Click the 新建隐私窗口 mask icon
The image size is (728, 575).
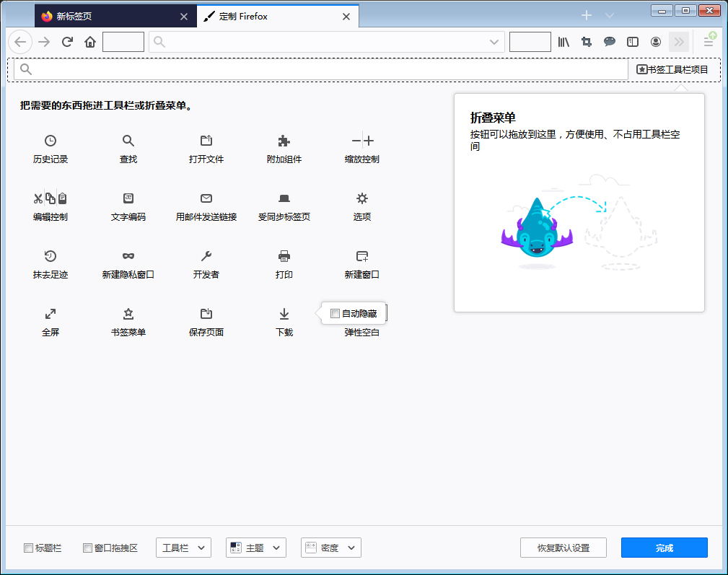[x=128, y=255]
